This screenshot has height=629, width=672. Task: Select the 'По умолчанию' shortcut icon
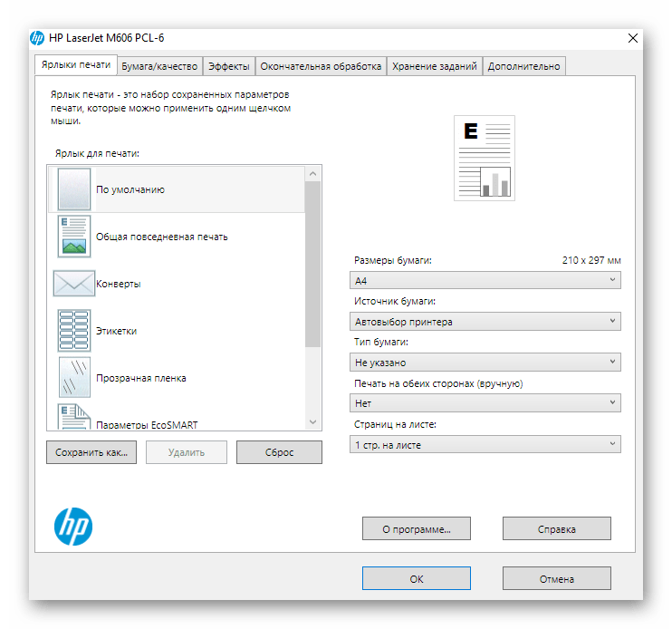[74, 189]
